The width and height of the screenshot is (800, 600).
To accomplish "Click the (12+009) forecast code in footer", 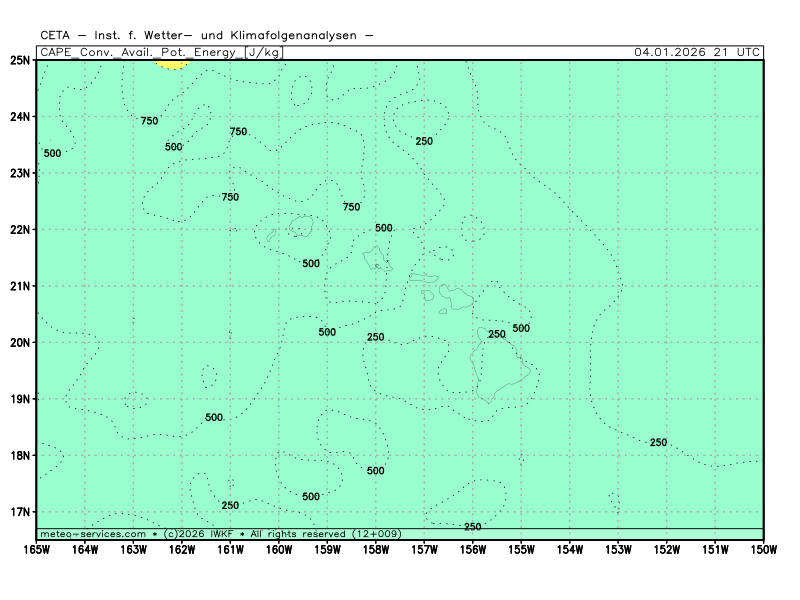I will [x=376, y=534].
